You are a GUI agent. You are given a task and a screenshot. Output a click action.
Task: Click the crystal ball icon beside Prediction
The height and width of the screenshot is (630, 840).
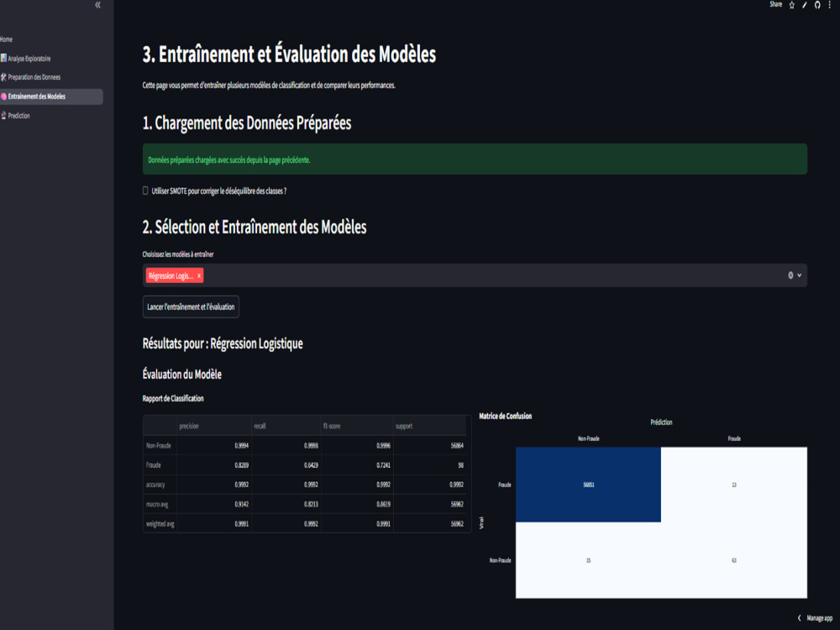[x=3, y=115]
